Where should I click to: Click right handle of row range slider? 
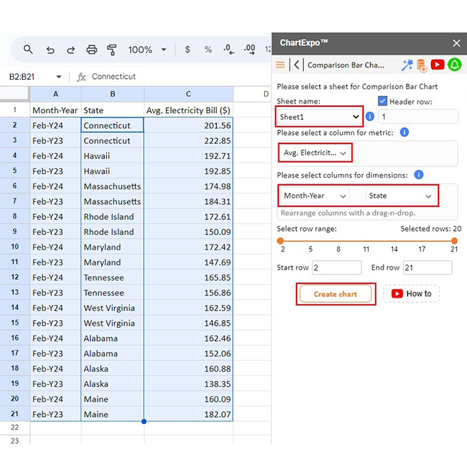[454, 241]
